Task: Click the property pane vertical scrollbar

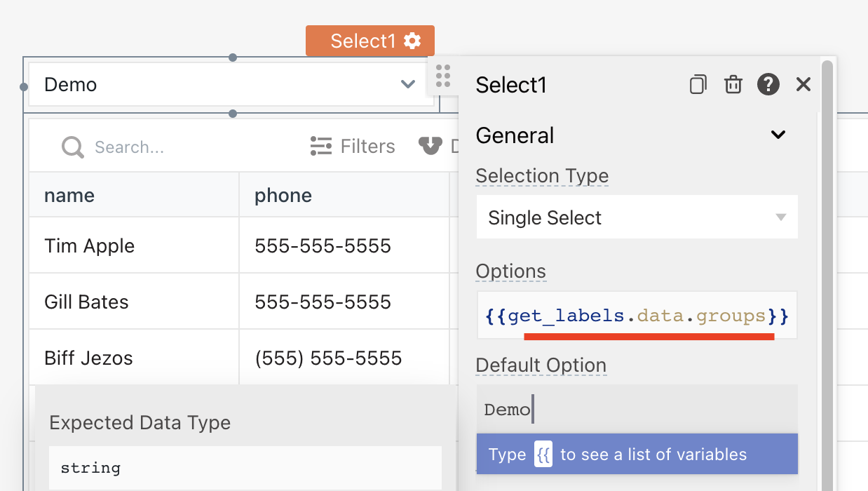Action: 827,210
